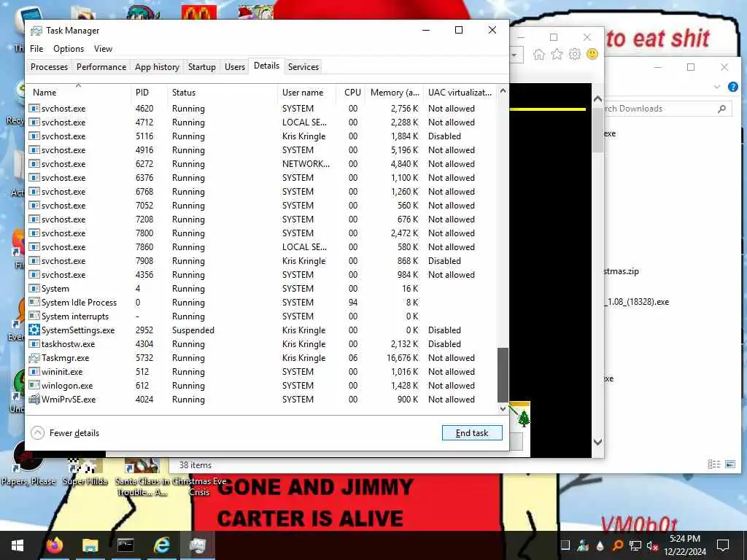Select the Taskmgr.exe process icon

tap(34, 358)
